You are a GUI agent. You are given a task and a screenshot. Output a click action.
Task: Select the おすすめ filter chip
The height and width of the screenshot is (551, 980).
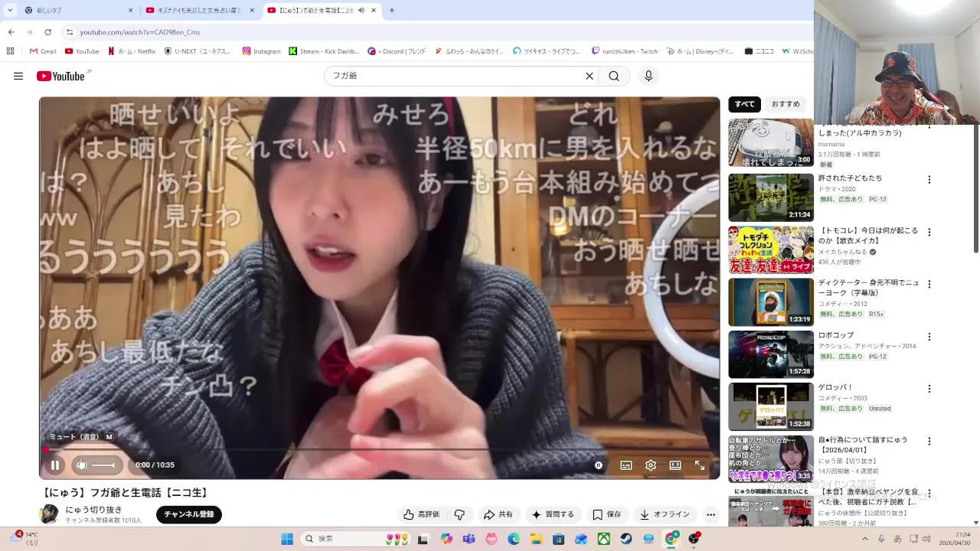click(786, 104)
